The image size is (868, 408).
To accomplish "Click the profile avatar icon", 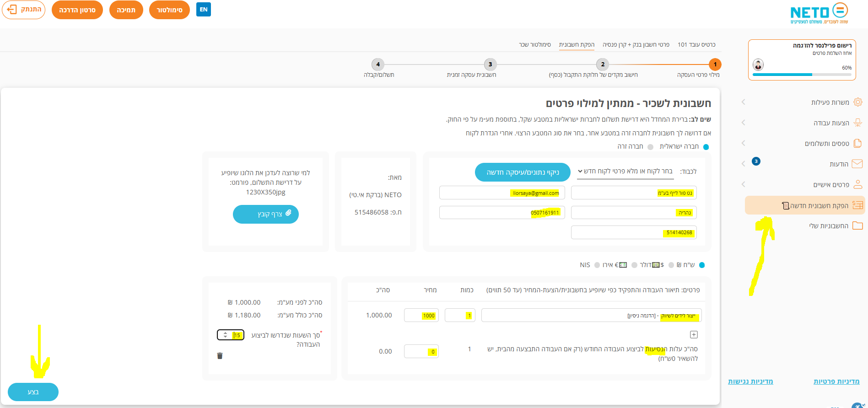I will 758,64.
